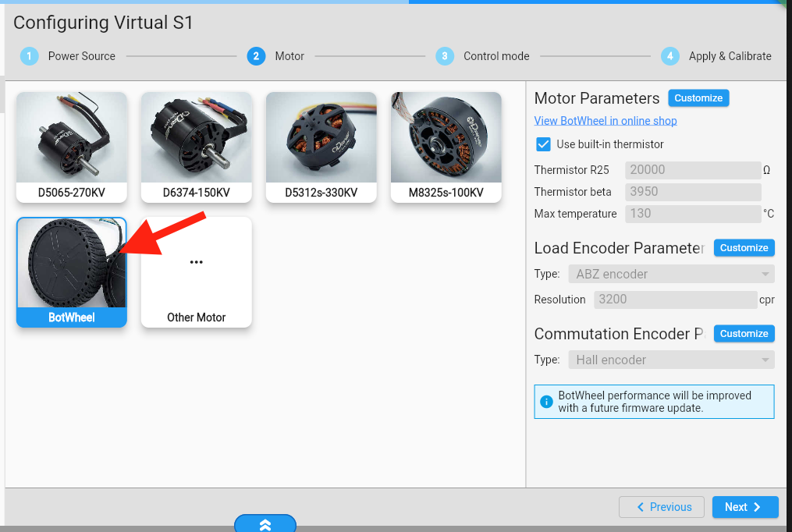Click the Thermistor R25 input field
Image resolution: width=792 pixels, height=532 pixels.
692,170
